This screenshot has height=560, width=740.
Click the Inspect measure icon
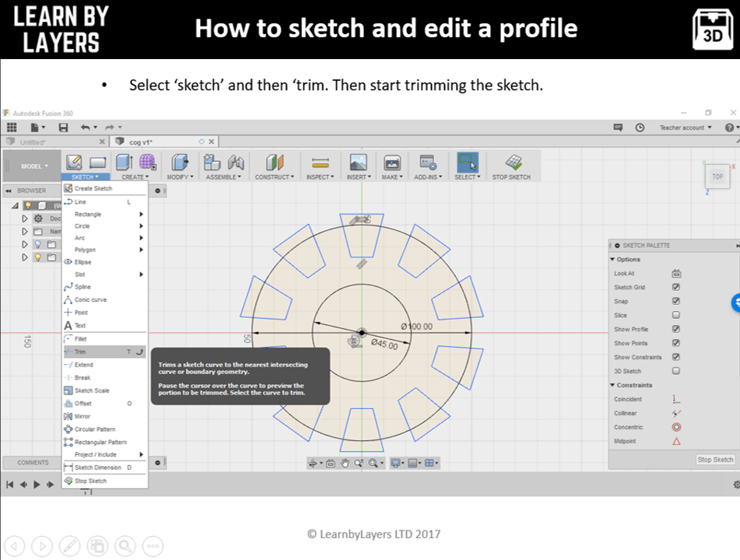pos(320,163)
